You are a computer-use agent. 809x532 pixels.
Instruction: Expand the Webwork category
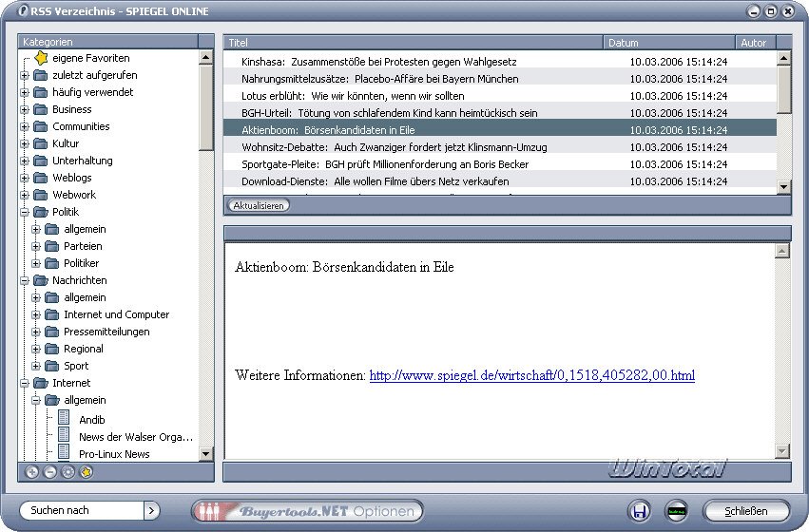[25, 195]
